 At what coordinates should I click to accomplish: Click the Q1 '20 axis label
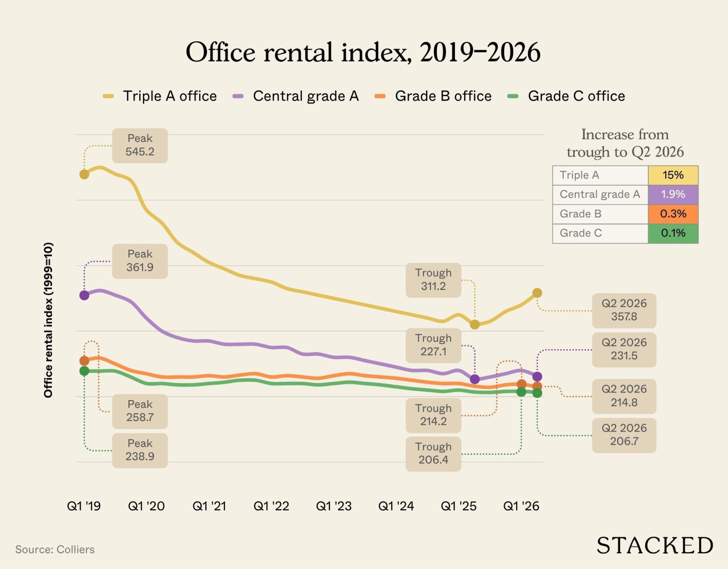coord(146,506)
